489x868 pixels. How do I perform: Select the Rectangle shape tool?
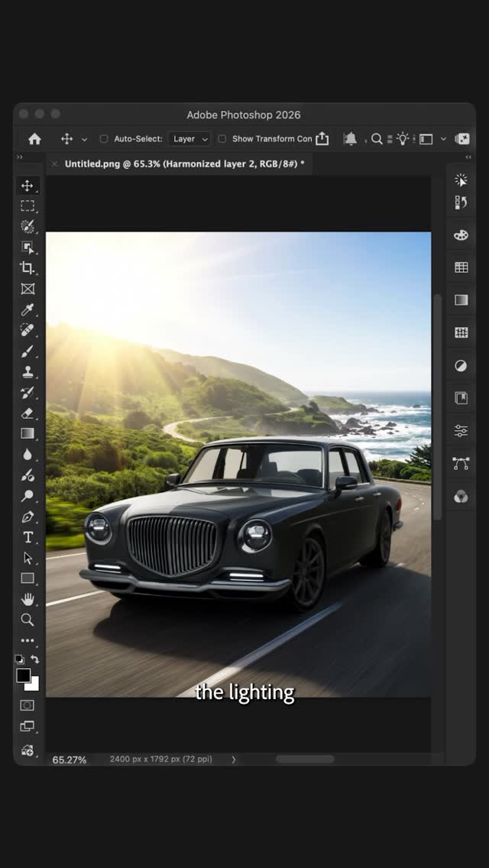(x=28, y=578)
